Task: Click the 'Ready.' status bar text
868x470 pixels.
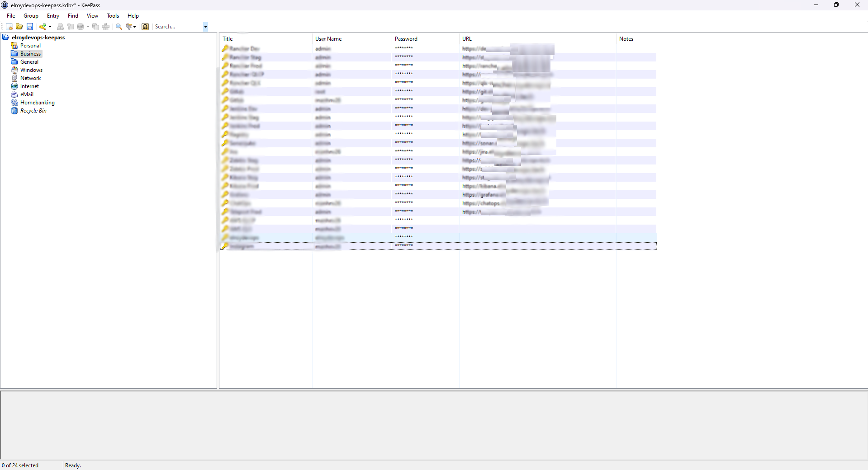Action: [x=73, y=465]
